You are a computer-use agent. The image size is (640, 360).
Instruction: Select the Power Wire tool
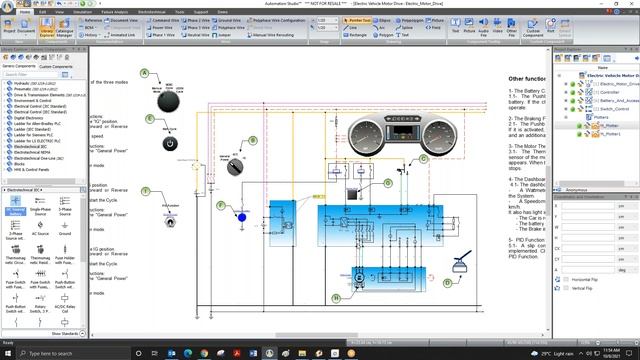[x=160, y=27]
